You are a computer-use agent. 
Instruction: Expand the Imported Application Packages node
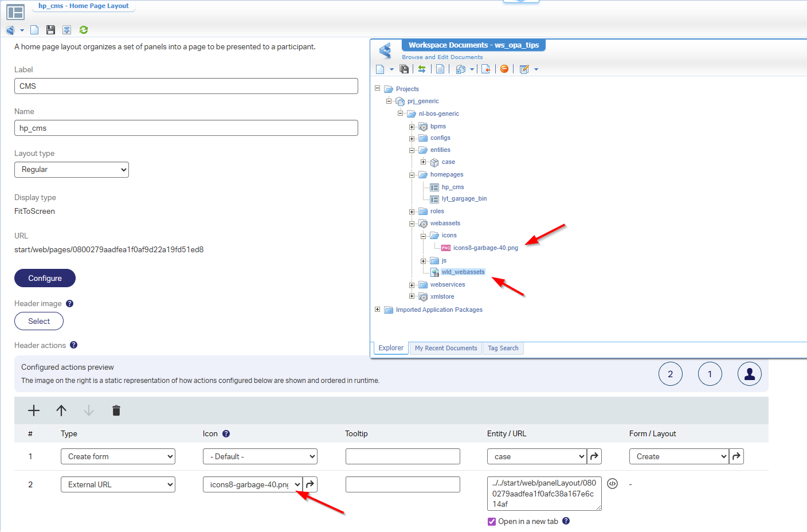pyautogui.click(x=377, y=310)
